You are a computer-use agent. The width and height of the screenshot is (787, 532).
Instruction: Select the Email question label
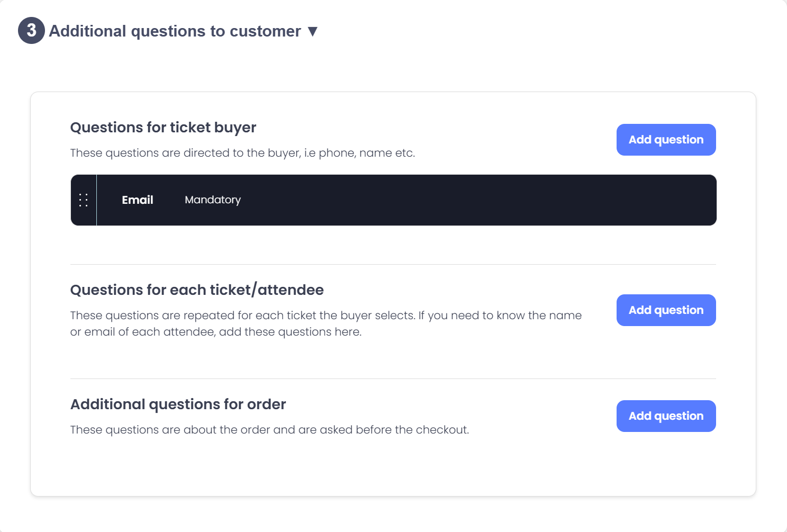click(138, 200)
